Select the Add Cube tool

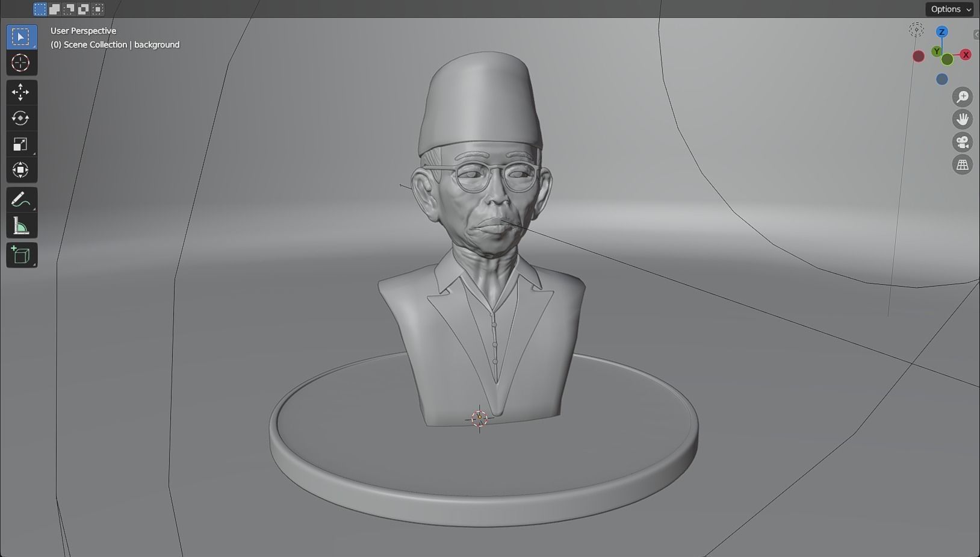click(21, 255)
